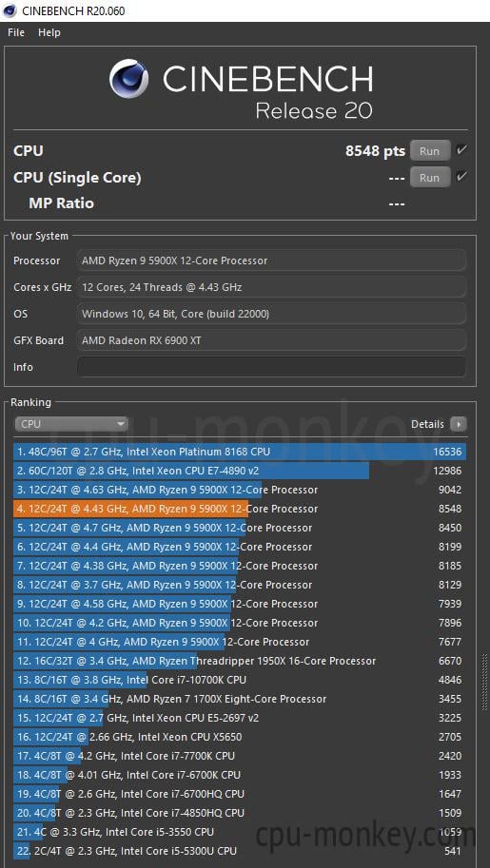Select the Intel Core i7-4850HQ row

(x=240, y=813)
